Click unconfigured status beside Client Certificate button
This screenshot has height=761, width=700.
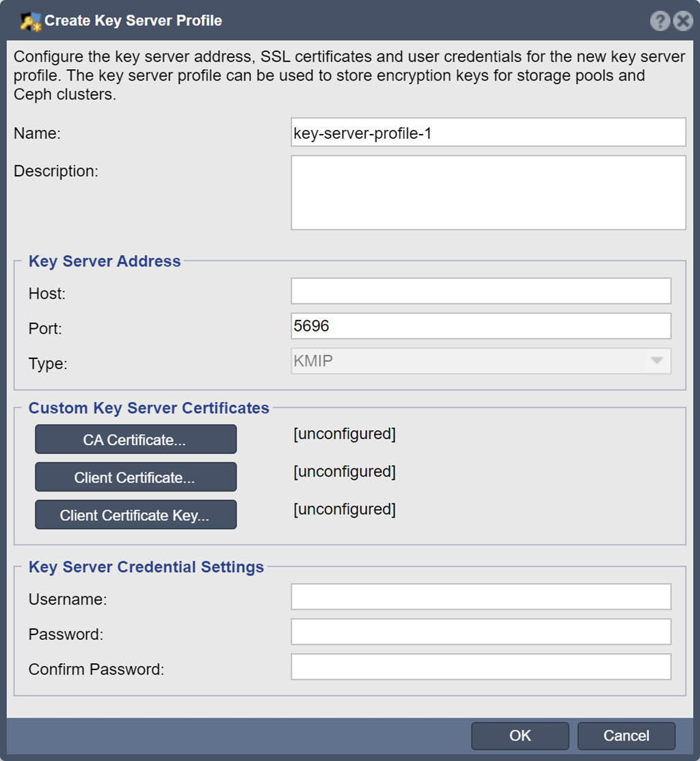pos(345,472)
